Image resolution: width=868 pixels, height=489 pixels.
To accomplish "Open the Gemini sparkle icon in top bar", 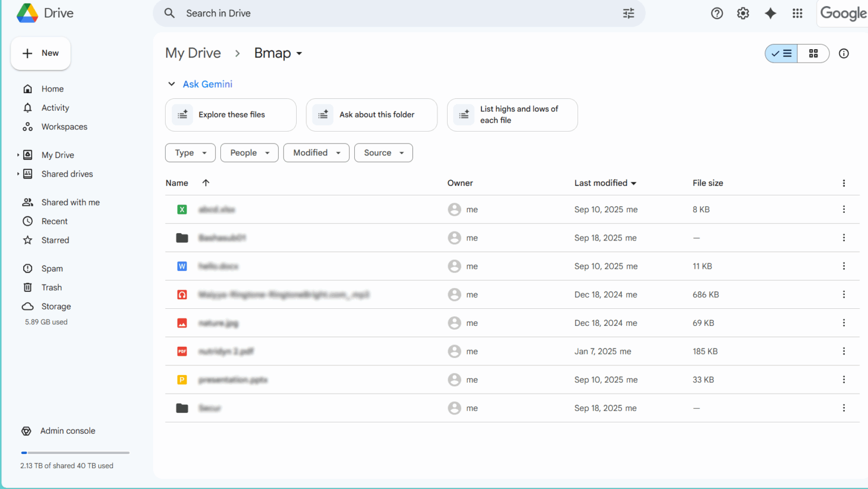I will point(770,13).
